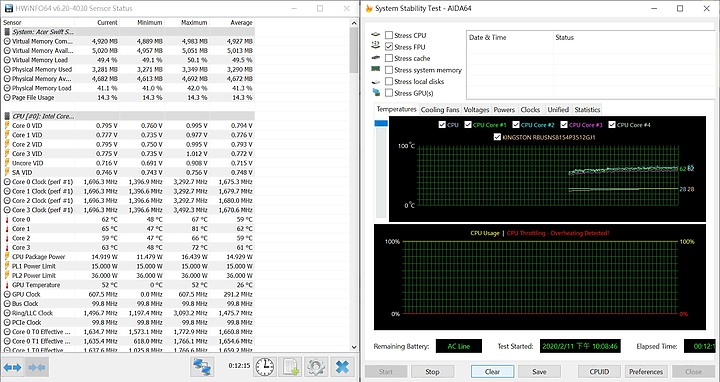
Task: Click the monitor icon beside Stress GPU(s)
Action: click(x=376, y=93)
